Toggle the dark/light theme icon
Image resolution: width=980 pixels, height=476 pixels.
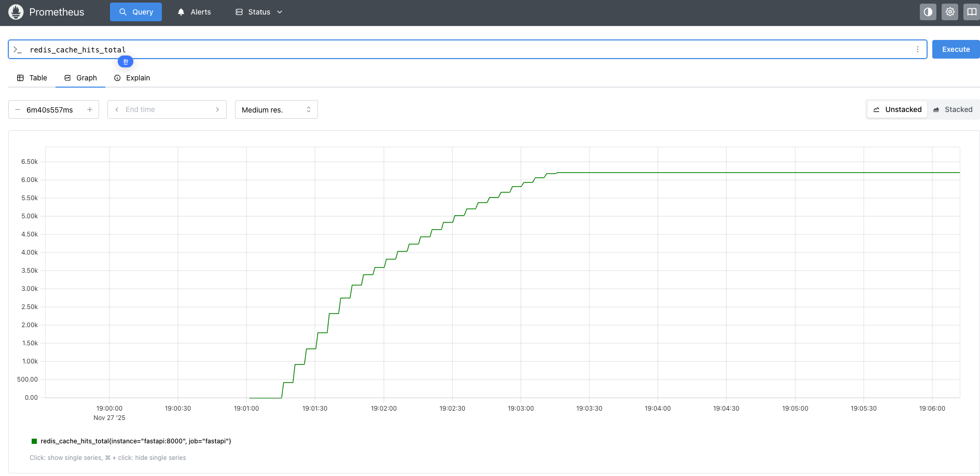[x=928, y=12]
